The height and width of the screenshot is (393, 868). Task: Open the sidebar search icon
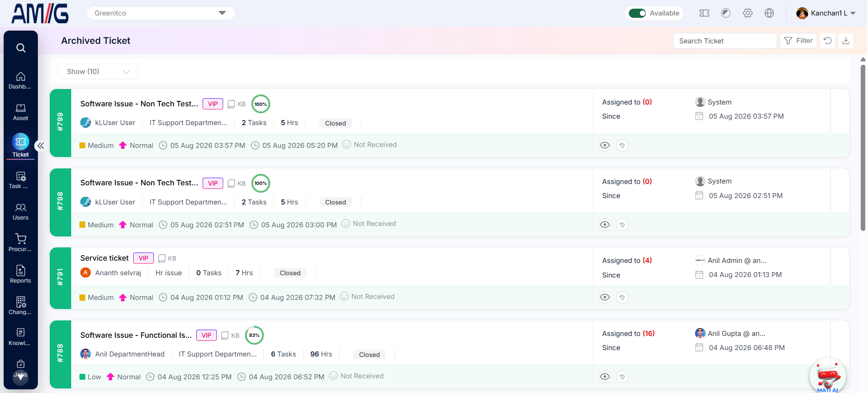tap(21, 48)
